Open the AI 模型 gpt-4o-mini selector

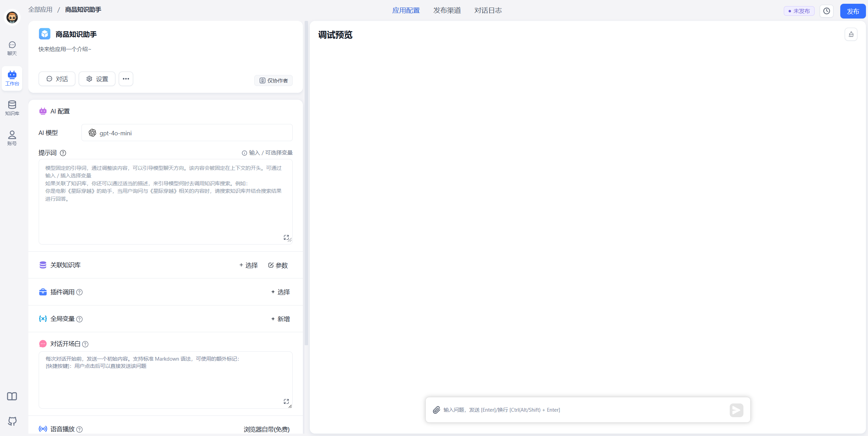coord(187,133)
